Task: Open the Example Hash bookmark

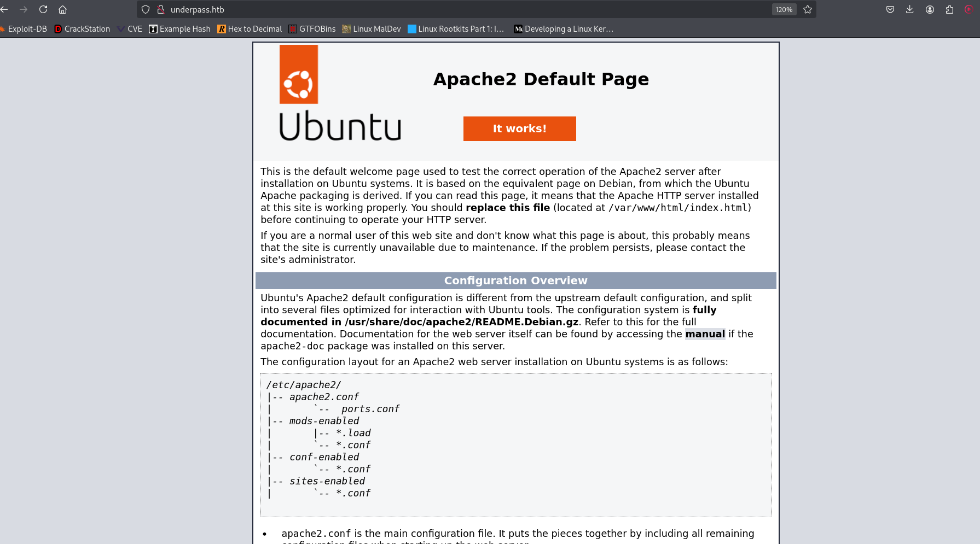Action: 179,29
